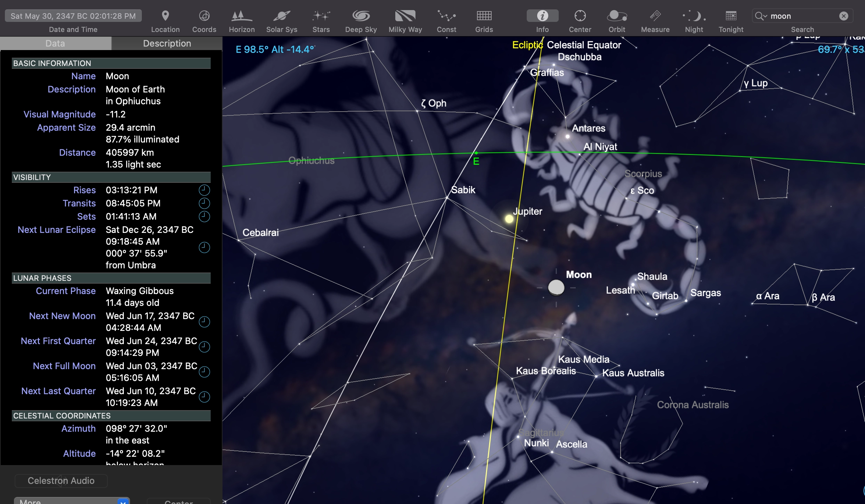Jump to moon Rises time clock
Screen dimensions: 865x504
tap(204, 190)
